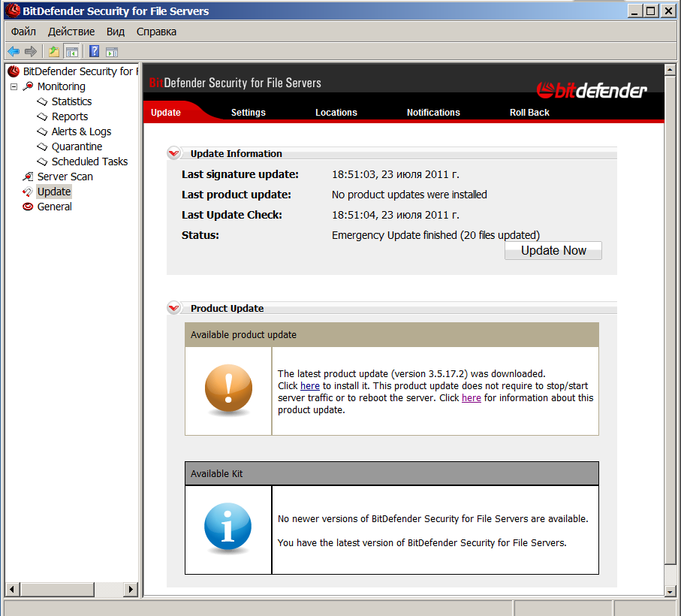This screenshot has height=616, width=681.
Task: Click tree pane horizontal scrollbar right arrow
Action: 131,589
